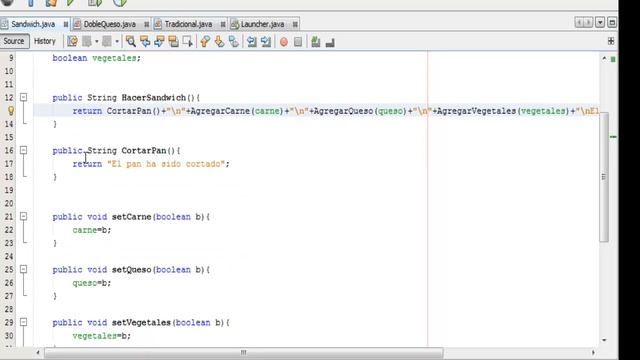This screenshot has height=360, width=640.
Task: Maximize the editor window icon
Action: pyautogui.click(x=612, y=22)
